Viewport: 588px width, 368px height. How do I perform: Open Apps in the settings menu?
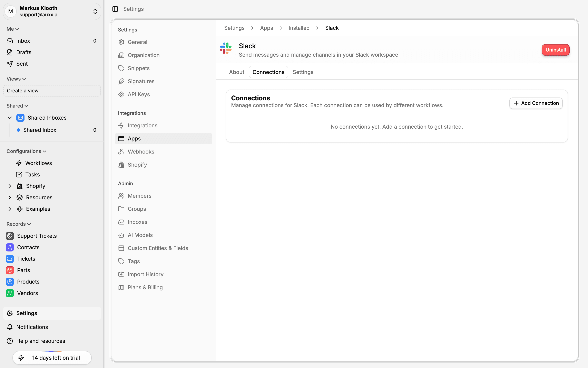164,138
